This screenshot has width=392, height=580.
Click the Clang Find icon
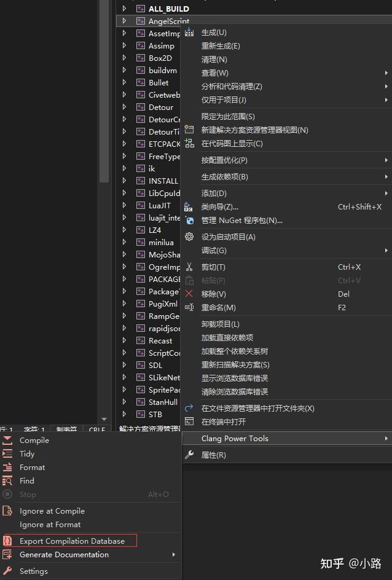tap(7, 480)
